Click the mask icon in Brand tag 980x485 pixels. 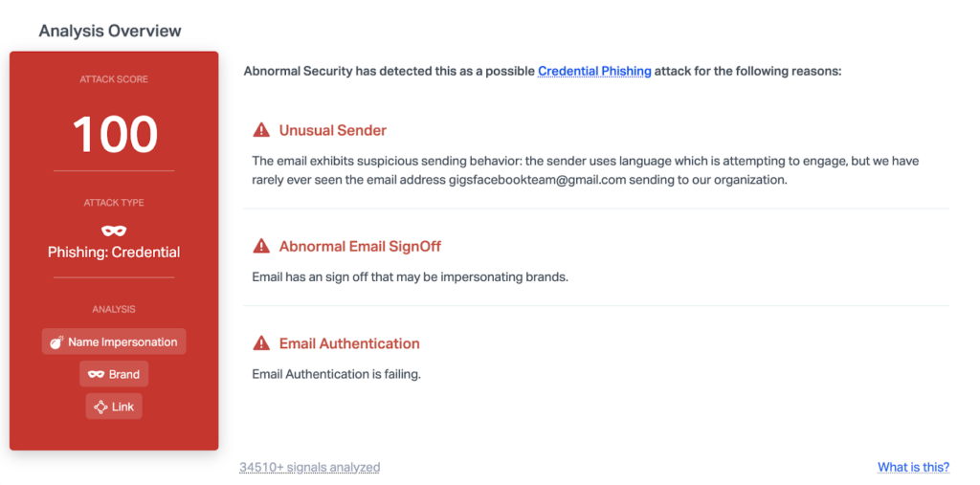(x=96, y=374)
